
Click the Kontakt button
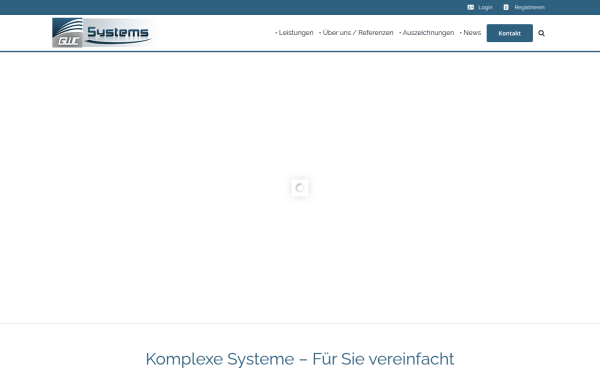509,33
